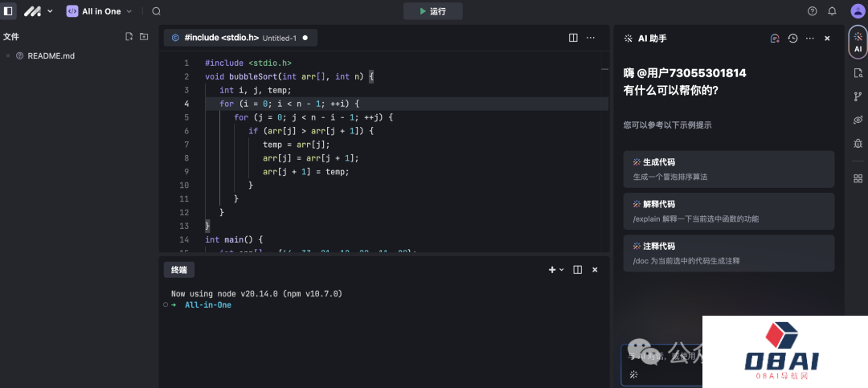The image size is (868, 388).
Task: Toggle the AI panel button in right sidebar
Action: [858, 42]
